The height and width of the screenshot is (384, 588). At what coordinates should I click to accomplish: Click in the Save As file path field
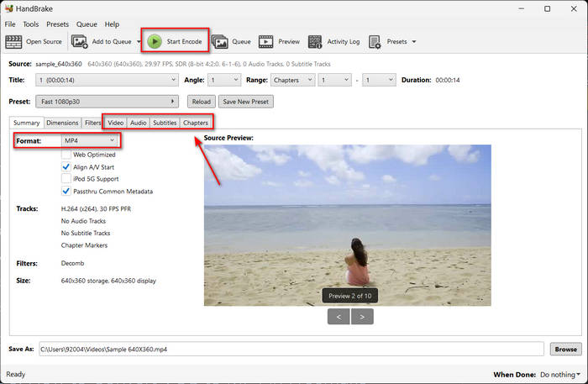(x=291, y=349)
